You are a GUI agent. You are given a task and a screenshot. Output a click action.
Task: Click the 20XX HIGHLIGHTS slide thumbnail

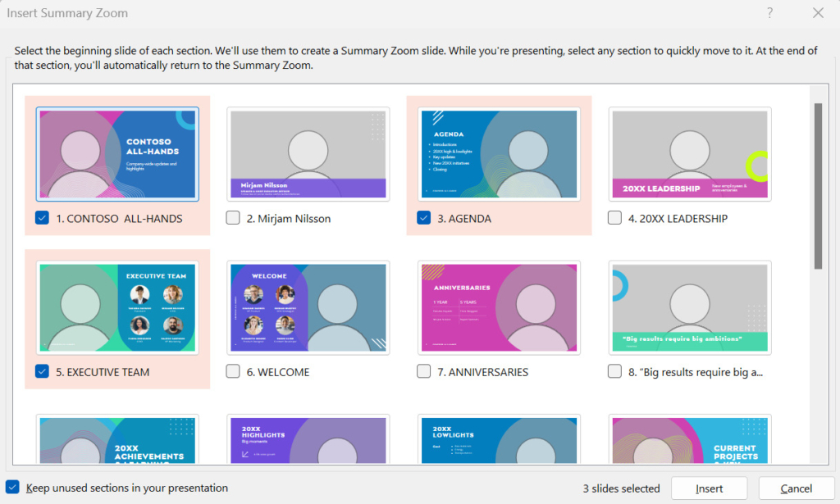click(308, 443)
